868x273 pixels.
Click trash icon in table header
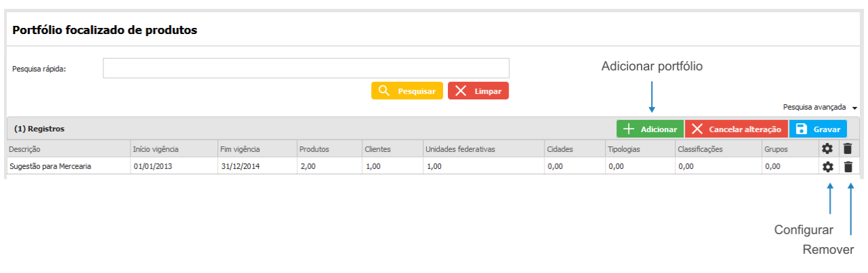pos(848,148)
